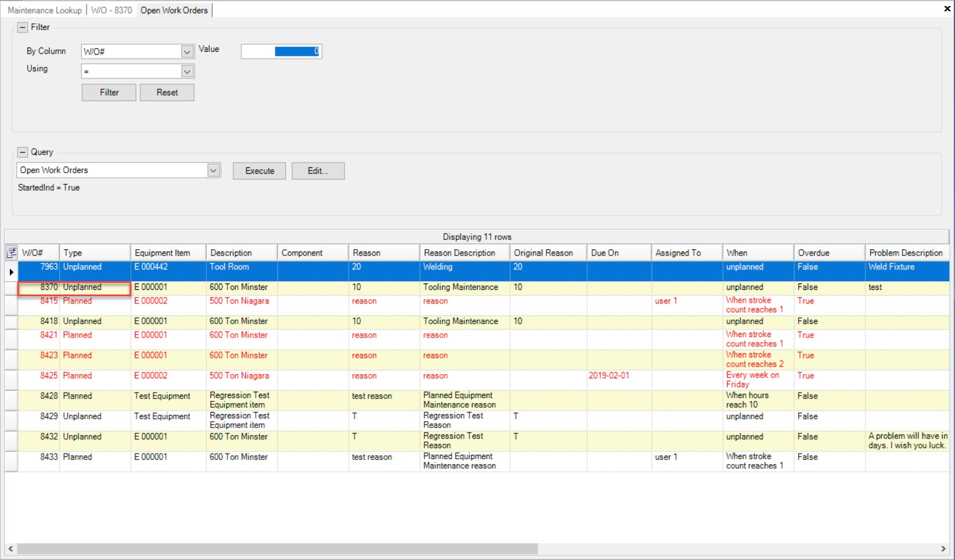Select work order 8425 cell
Image resolution: width=955 pixels, height=560 pixels.
tap(39, 380)
